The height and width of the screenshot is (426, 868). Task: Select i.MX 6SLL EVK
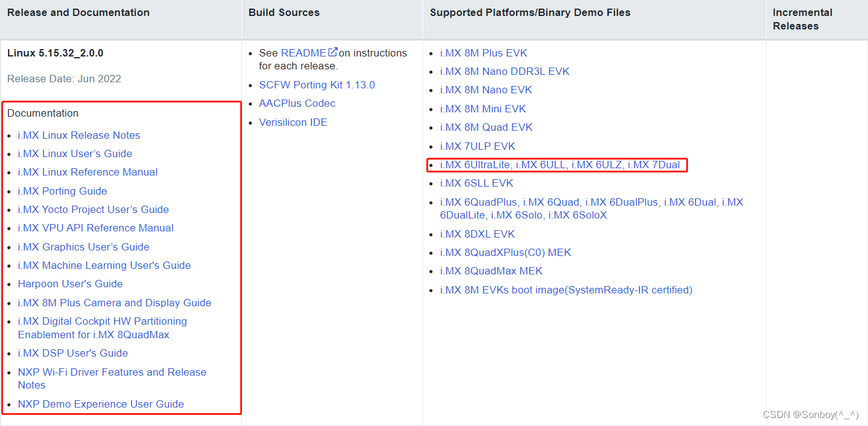click(x=477, y=183)
